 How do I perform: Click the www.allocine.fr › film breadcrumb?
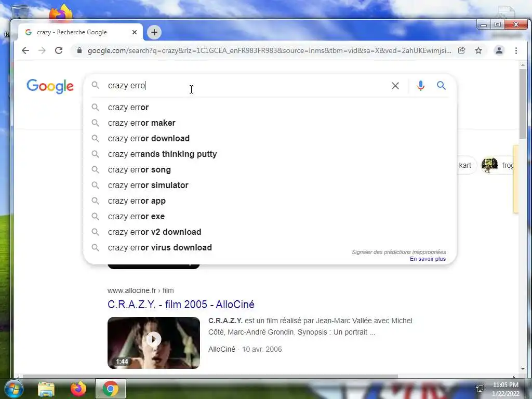coord(140,290)
